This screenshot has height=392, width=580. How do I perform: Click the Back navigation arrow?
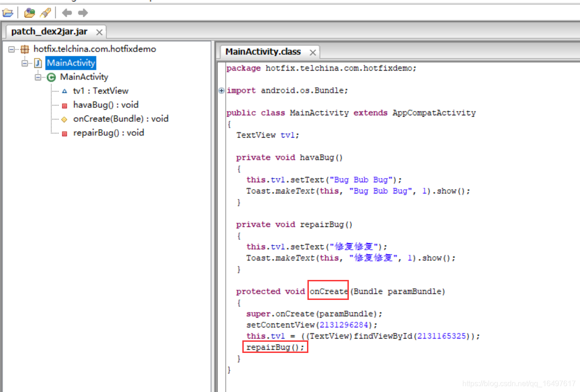[67, 13]
